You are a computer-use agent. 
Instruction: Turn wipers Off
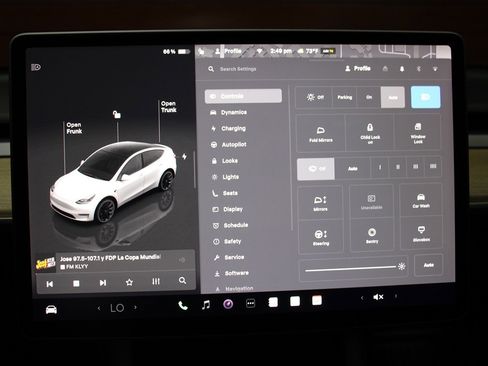[x=316, y=169]
